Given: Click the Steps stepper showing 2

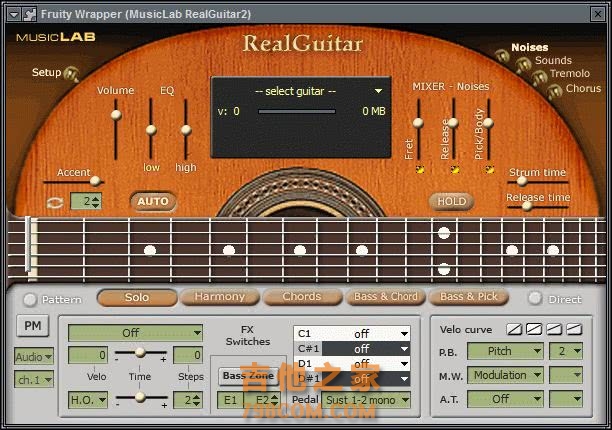Looking at the screenshot, I should pos(197,400).
